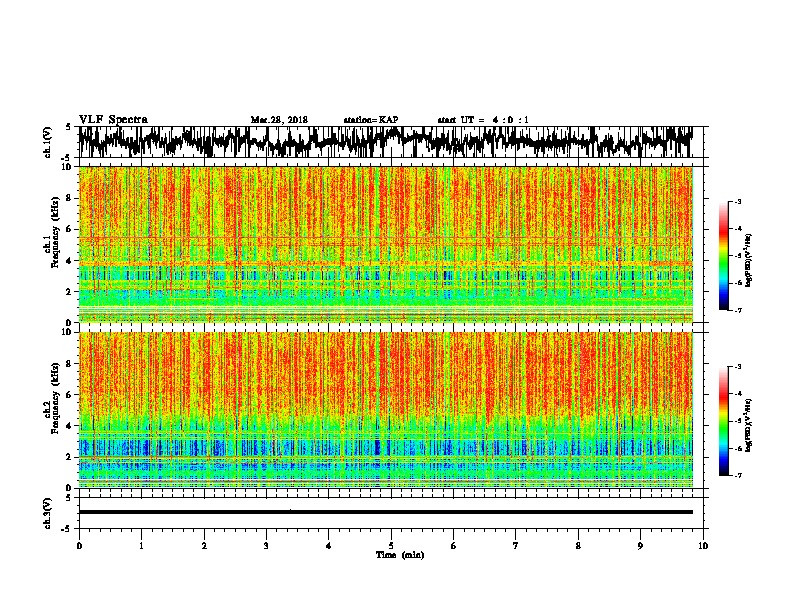Image resolution: width=792 pixels, height=612 pixels.
Task: Click the time axis tick label "1"
Action: pyautogui.click(x=141, y=546)
